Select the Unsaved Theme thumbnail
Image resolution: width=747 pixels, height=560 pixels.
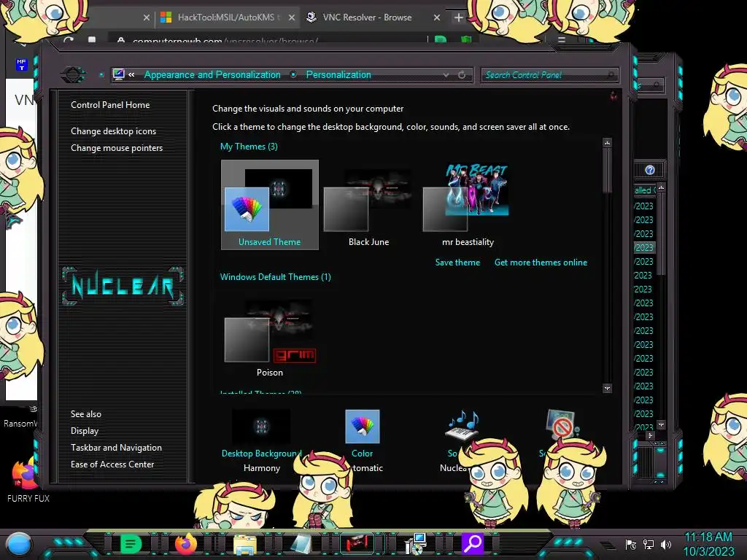click(x=270, y=205)
